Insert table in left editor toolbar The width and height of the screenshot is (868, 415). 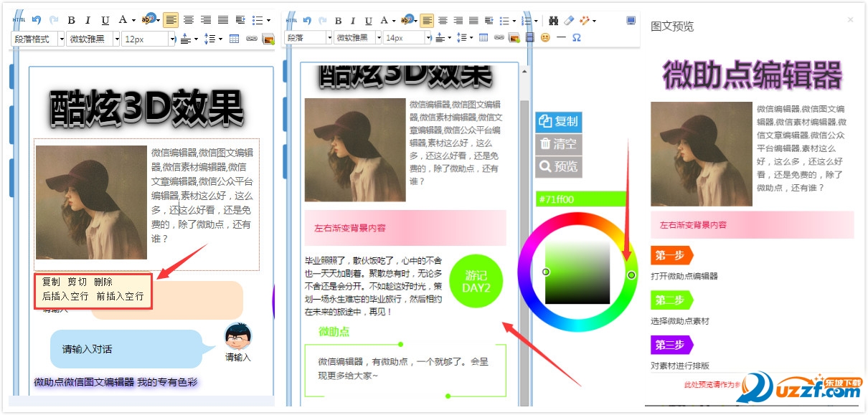pos(234,39)
